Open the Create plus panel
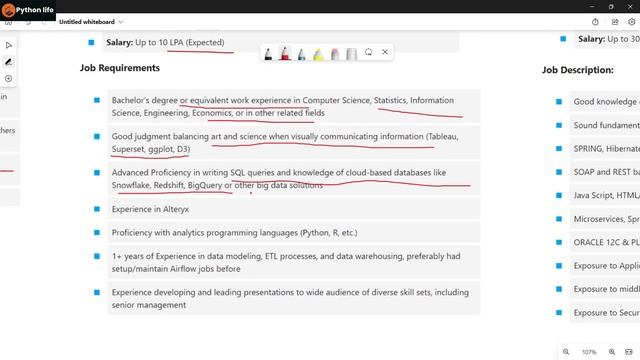The image size is (640, 360). 9,78
